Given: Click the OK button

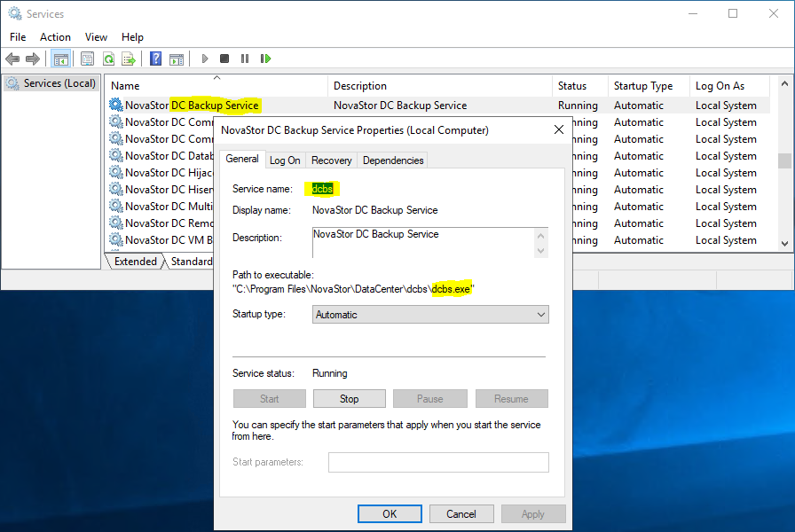Looking at the screenshot, I should pyautogui.click(x=390, y=513).
